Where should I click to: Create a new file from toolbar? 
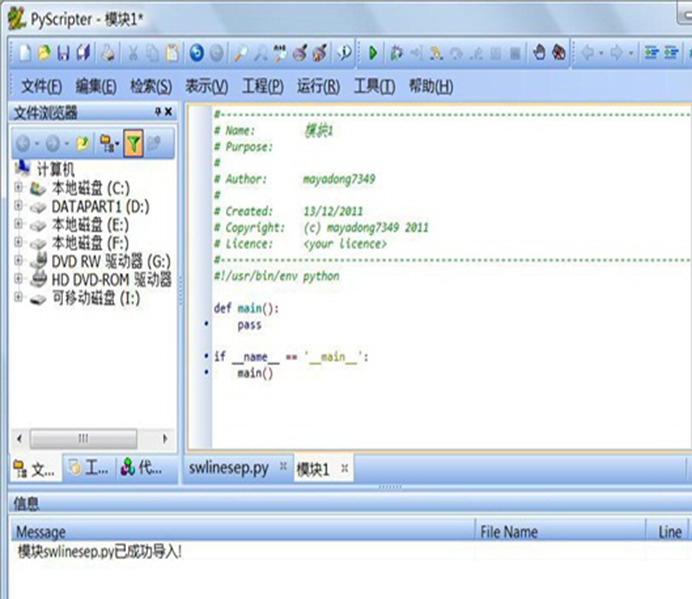(x=25, y=53)
